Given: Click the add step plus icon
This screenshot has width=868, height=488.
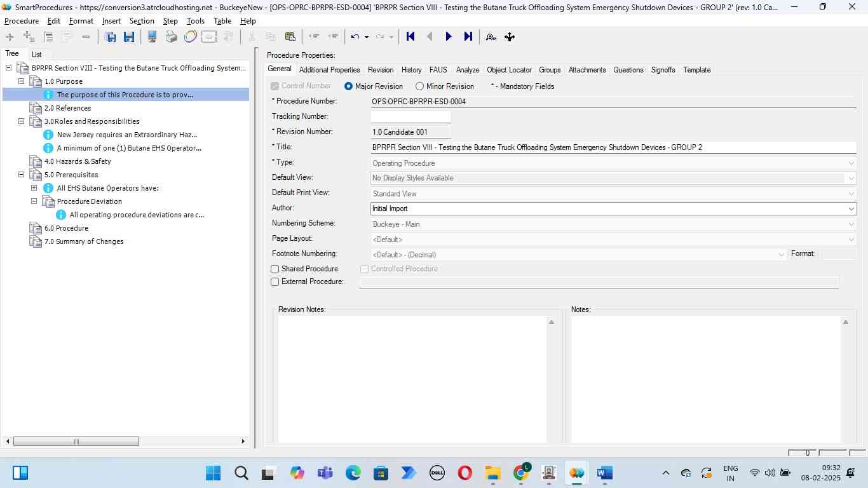Looking at the screenshot, I should (x=9, y=37).
